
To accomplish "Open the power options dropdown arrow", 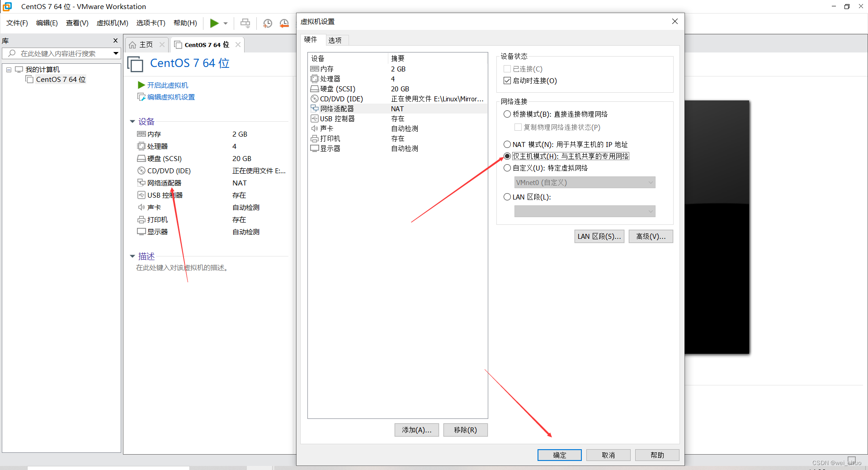I will coord(226,24).
